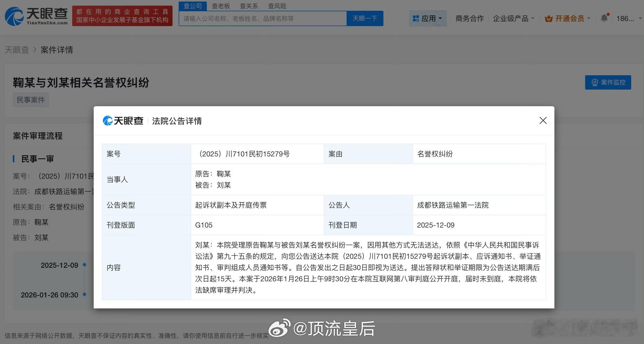Select the 查老板 tab

[x=221, y=6]
